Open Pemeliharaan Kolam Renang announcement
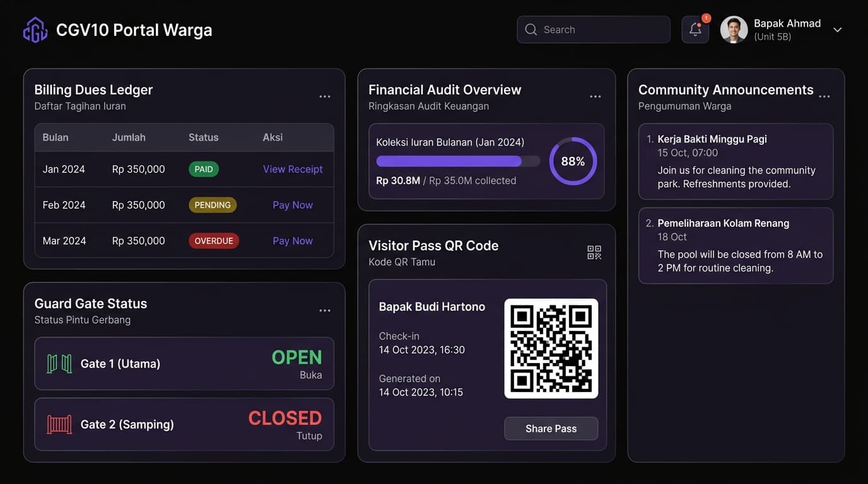The height and width of the screenshot is (484, 868). (736, 246)
